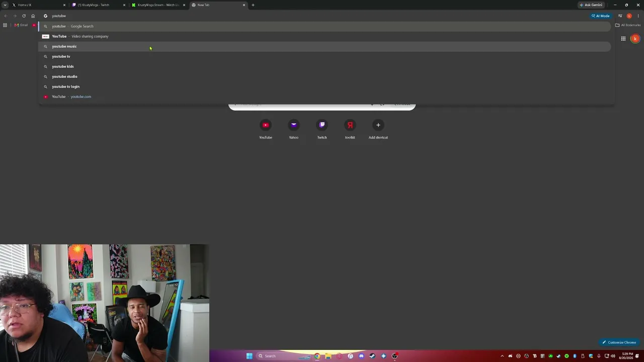Open the Gmail bookmark
Screen dimensions: 644x362
coord(21,25)
